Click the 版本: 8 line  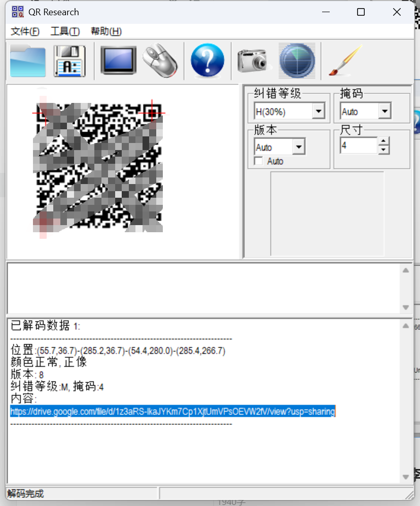click(27, 374)
